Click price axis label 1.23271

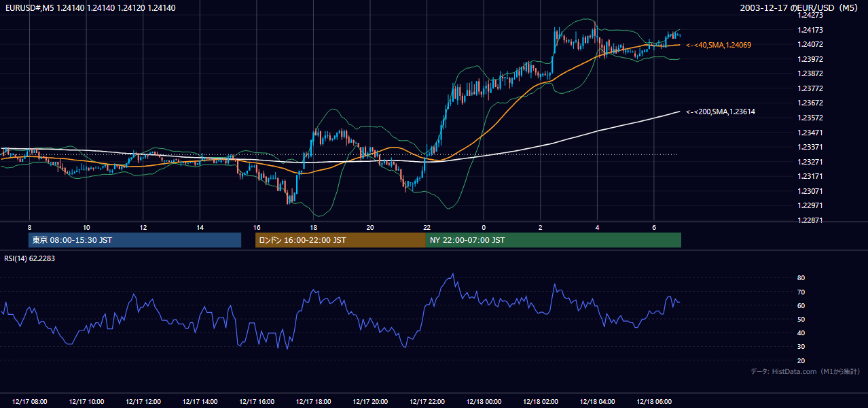tap(810, 162)
